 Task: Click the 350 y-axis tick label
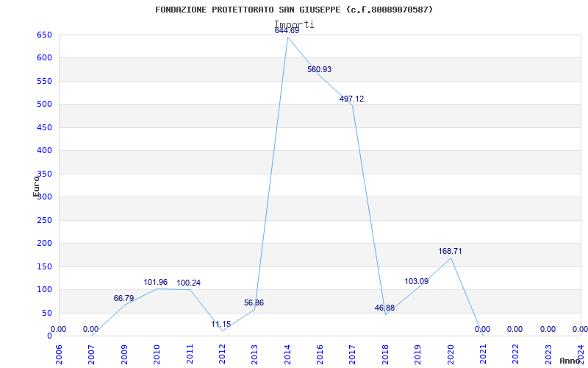44,174
